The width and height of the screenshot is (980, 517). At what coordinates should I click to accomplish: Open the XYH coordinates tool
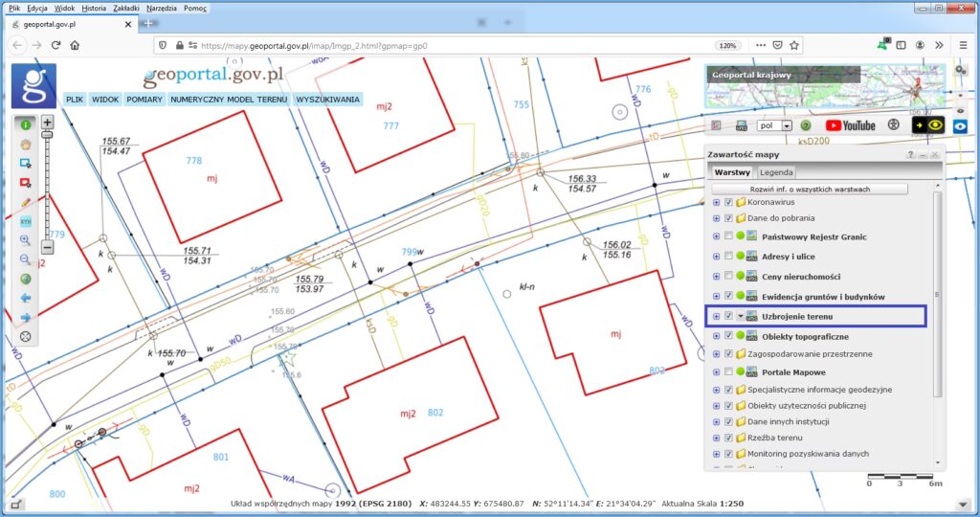pos(26,221)
